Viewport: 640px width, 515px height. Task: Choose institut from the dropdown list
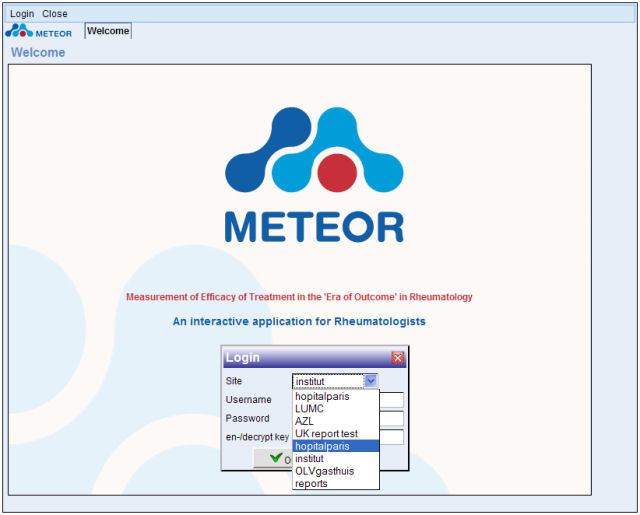click(310, 459)
